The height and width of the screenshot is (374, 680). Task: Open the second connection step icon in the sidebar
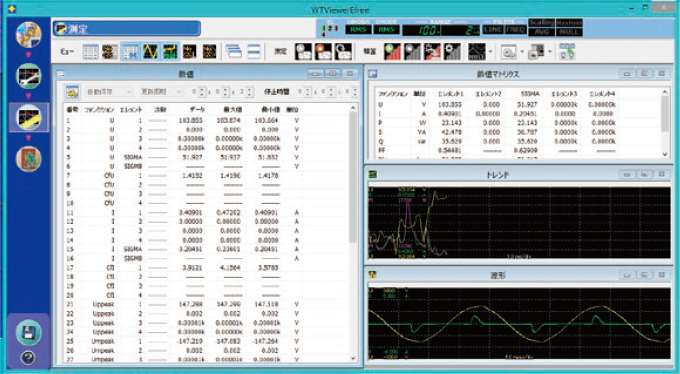tap(29, 75)
